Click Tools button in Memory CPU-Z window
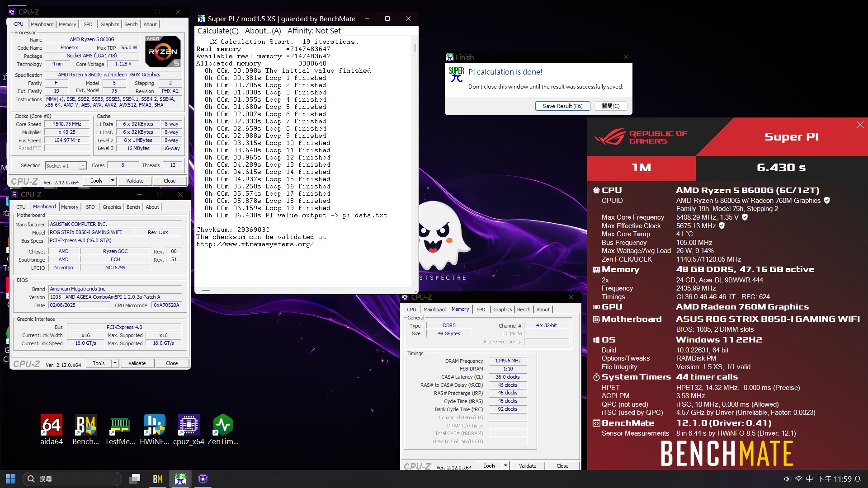The image size is (868, 488). (489, 466)
